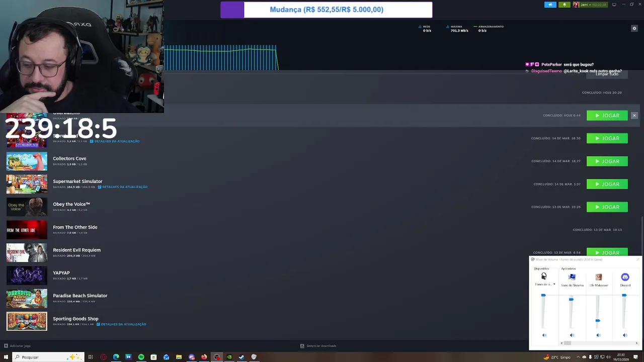This screenshot has height=362, width=644.
Task: Click Collectors Cove title text
Action: pyautogui.click(x=69, y=158)
